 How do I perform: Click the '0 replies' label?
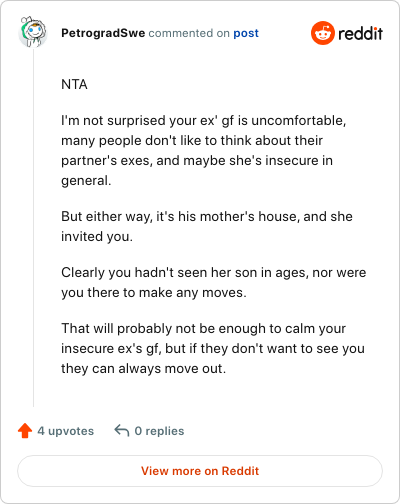click(x=159, y=431)
